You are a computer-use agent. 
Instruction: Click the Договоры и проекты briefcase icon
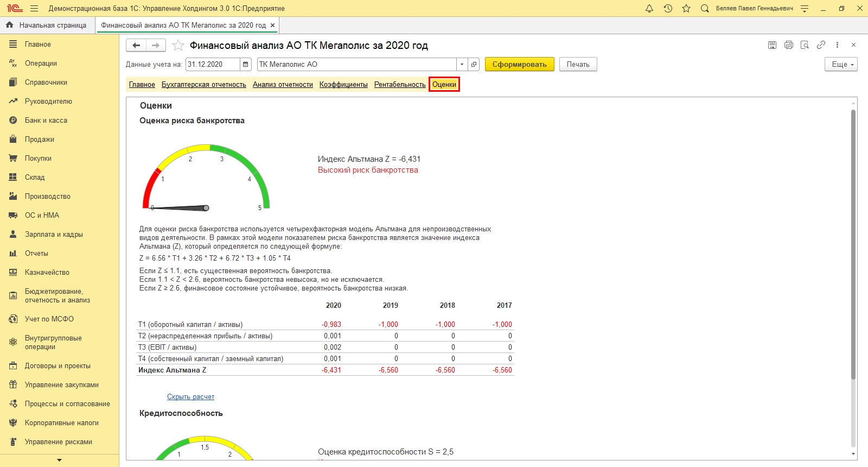[13, 366]
